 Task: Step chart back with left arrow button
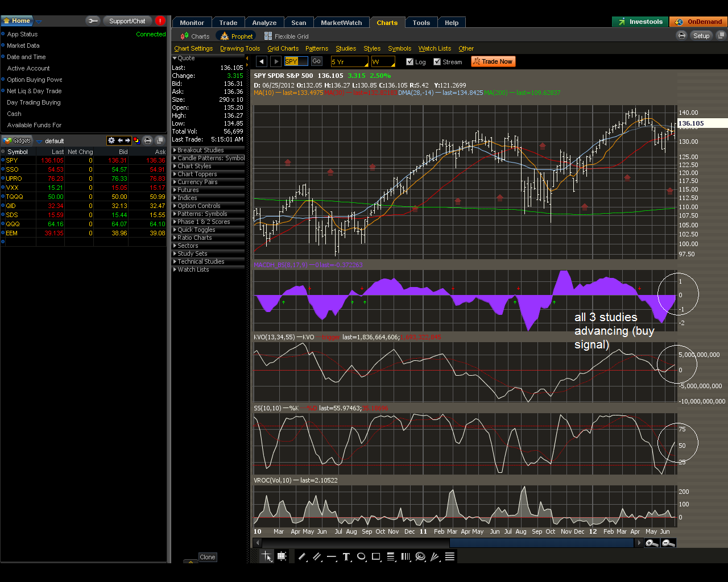coord(262,61)
